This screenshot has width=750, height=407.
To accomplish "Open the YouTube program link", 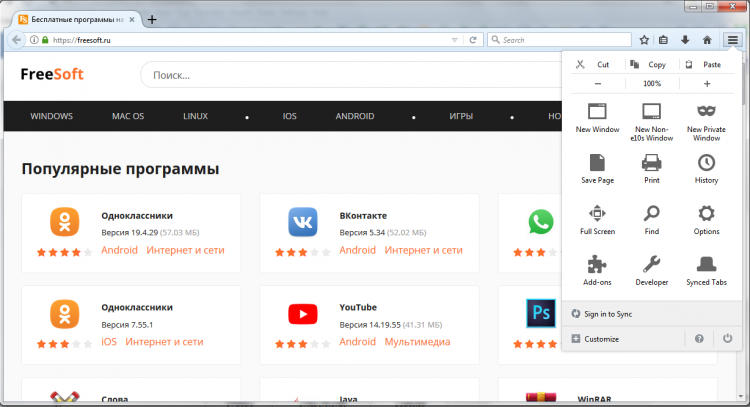I will tap(357, 307).
